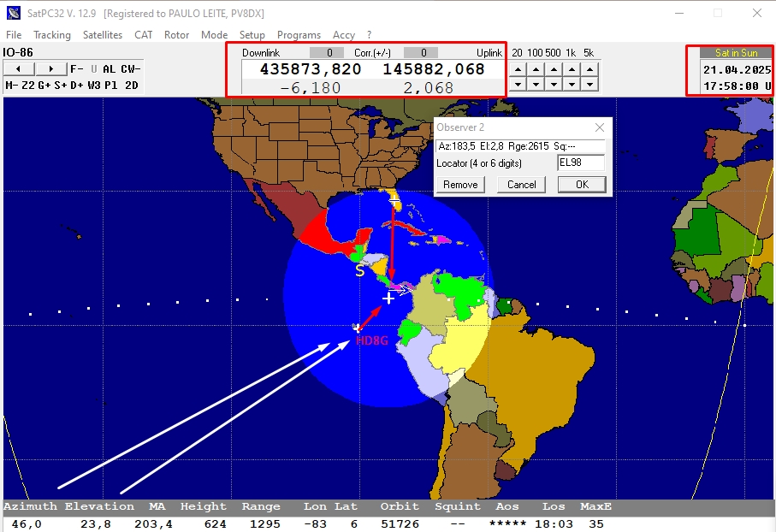Viewport: 776px width, 532px height.
Task: Decrease frequency by 1k step
Action: pos(572,84)
